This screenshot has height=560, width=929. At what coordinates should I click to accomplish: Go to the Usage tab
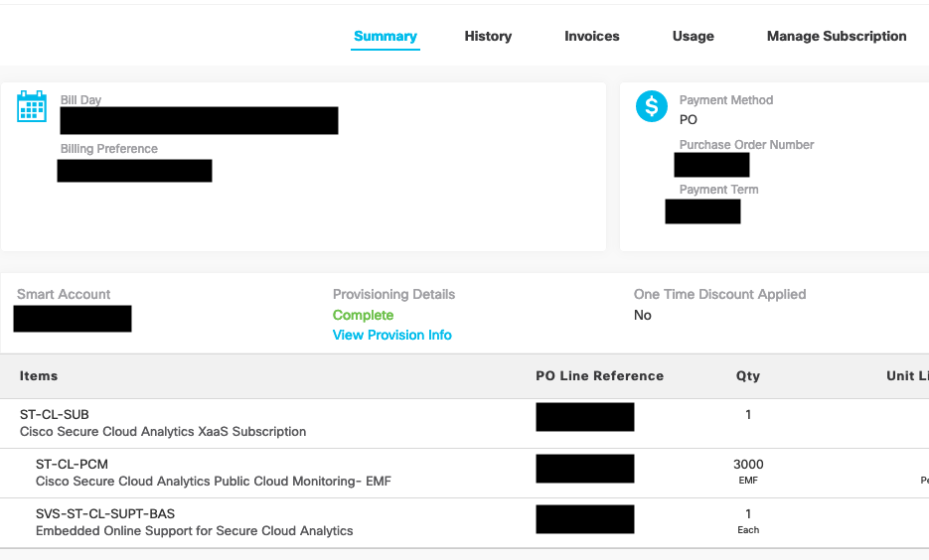point(693,36)
